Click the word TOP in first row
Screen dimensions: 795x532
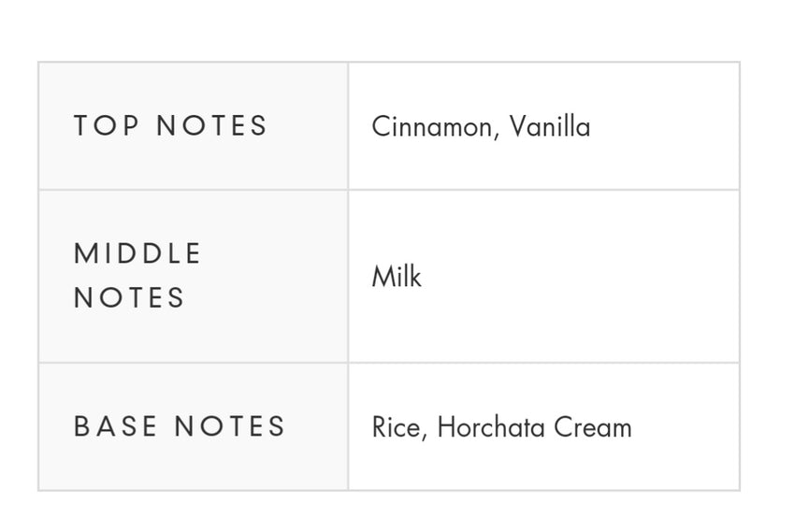[x=106, y=125]
